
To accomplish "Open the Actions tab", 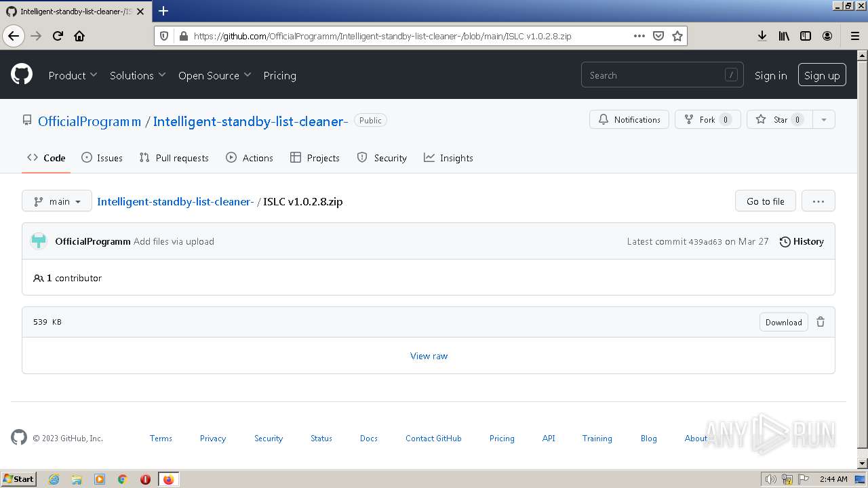I will (249, 158).
